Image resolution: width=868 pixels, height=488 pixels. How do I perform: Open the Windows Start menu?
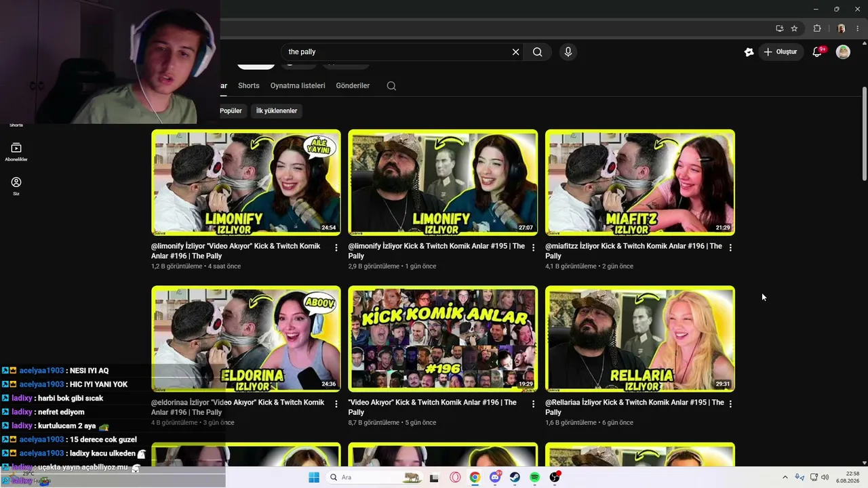(314, 477)
